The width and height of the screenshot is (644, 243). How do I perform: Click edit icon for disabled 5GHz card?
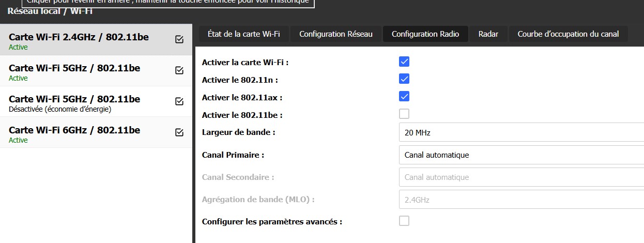point(179,101)
